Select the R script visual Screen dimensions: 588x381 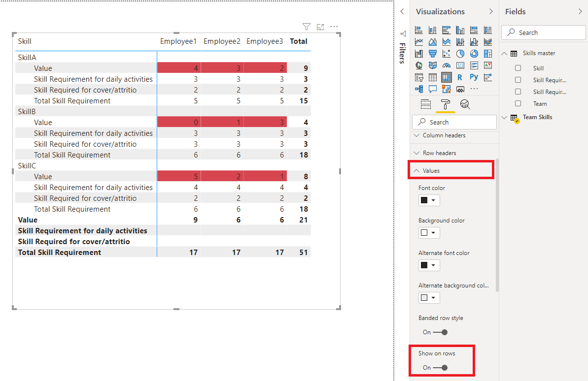460,77
